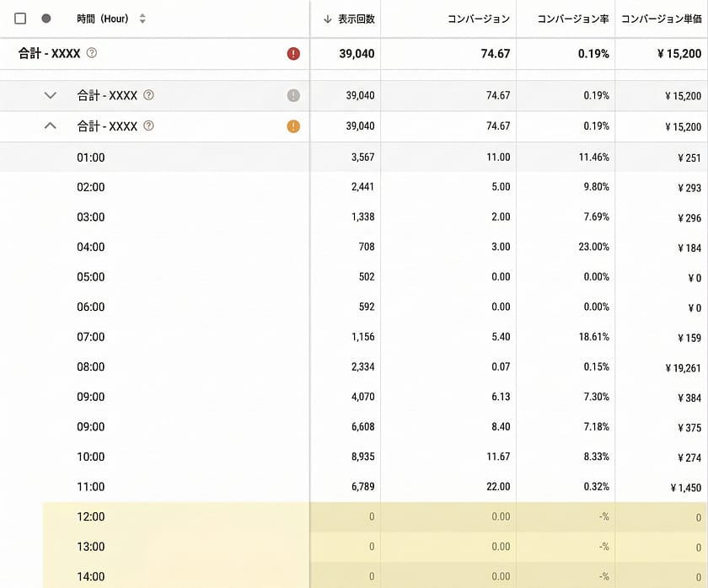Click the コンバージョン単価 column header

[661, 19]
